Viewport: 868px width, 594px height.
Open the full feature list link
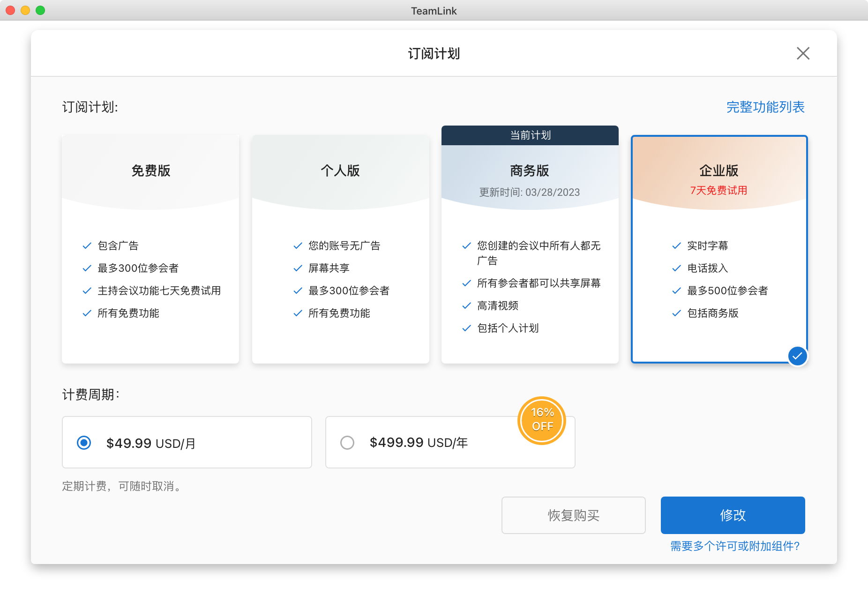(765, 107)
